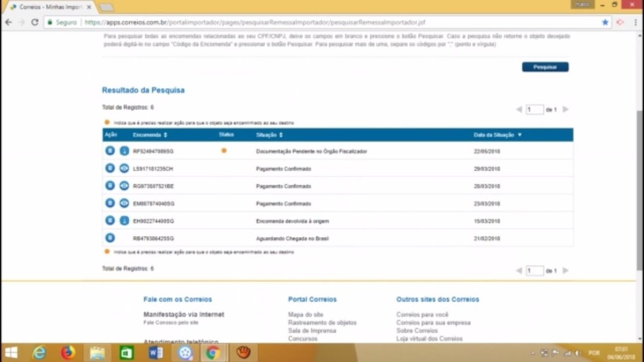Select the Encomenda devolvida à origem text

(x=292, y=221)
